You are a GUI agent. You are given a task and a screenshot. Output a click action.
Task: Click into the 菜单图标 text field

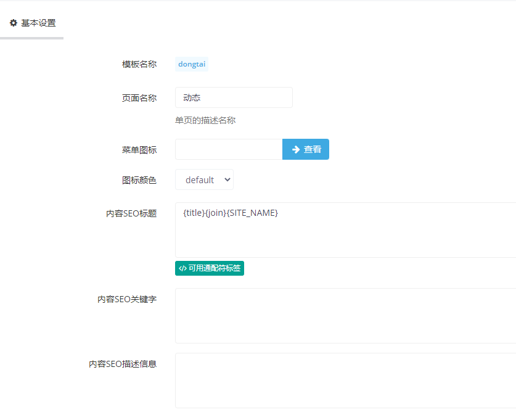229,149
